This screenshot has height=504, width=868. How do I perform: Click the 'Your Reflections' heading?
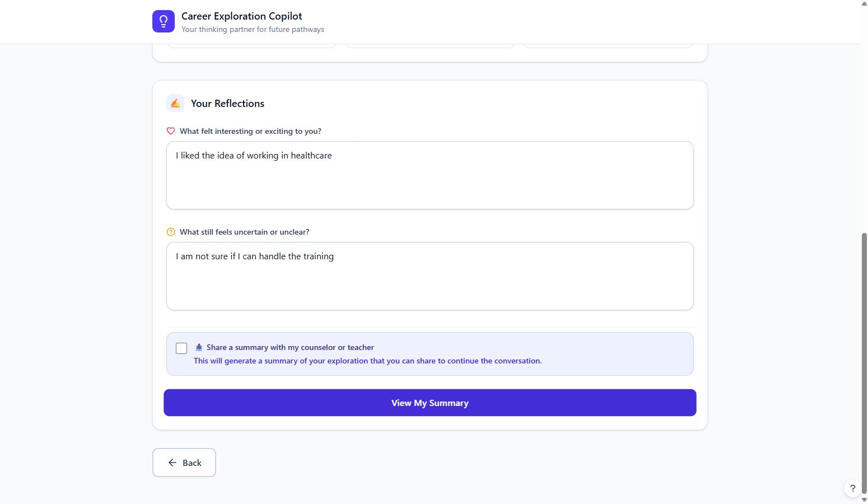pyautogui.click(x=227, y=104)
